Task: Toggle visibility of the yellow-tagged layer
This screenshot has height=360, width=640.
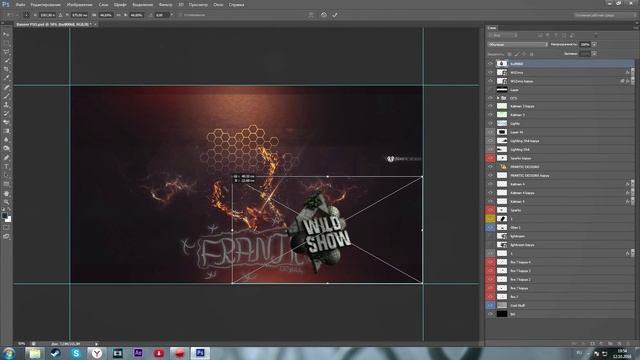Action: tap(490, 219)
